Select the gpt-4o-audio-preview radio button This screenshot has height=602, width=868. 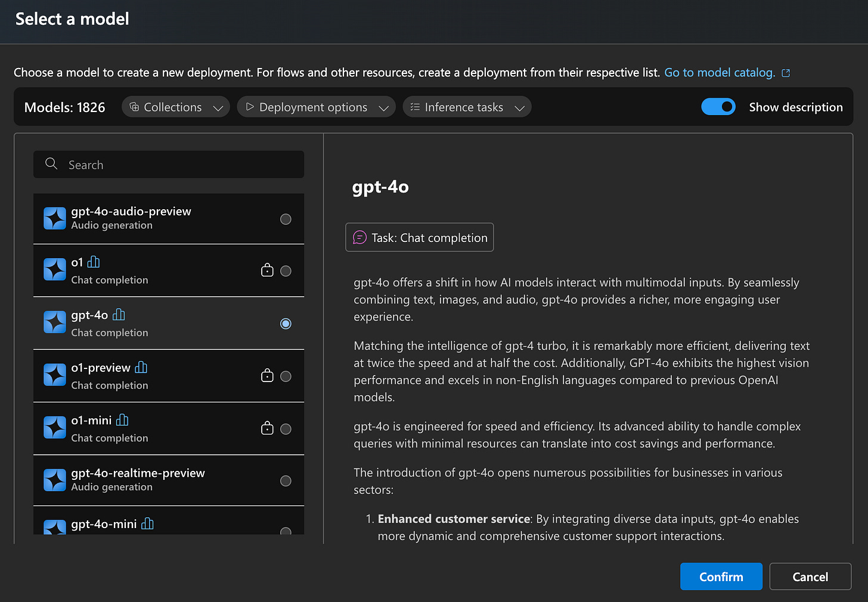pos(286,219)
